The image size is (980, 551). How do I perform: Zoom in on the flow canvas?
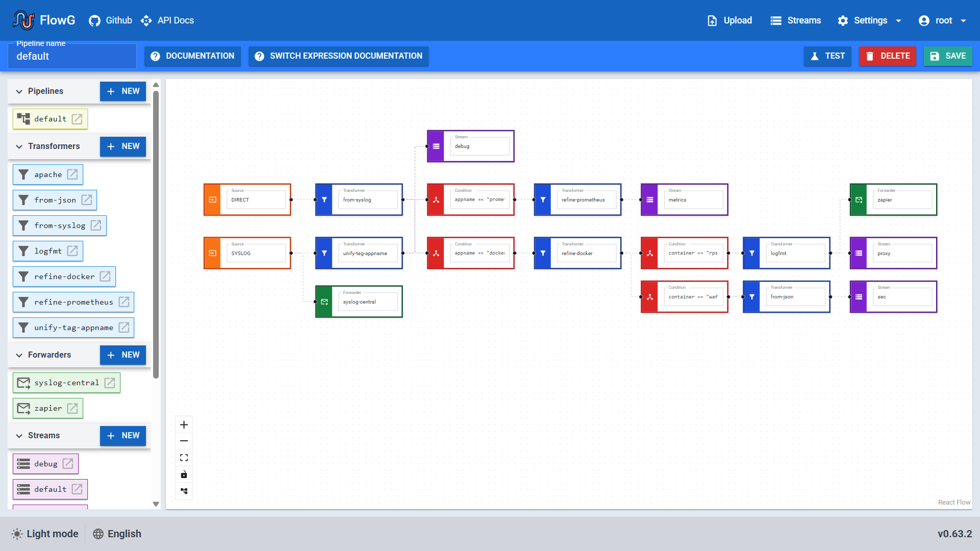184,424
